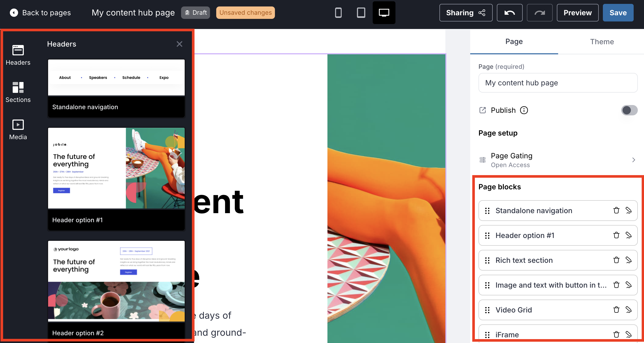Toggle visibility of Image and text block
This screenshot has height=343, width=644.
628,285
